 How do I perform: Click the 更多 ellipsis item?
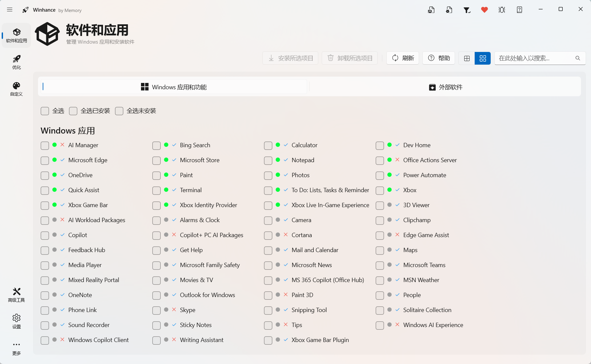16,348
